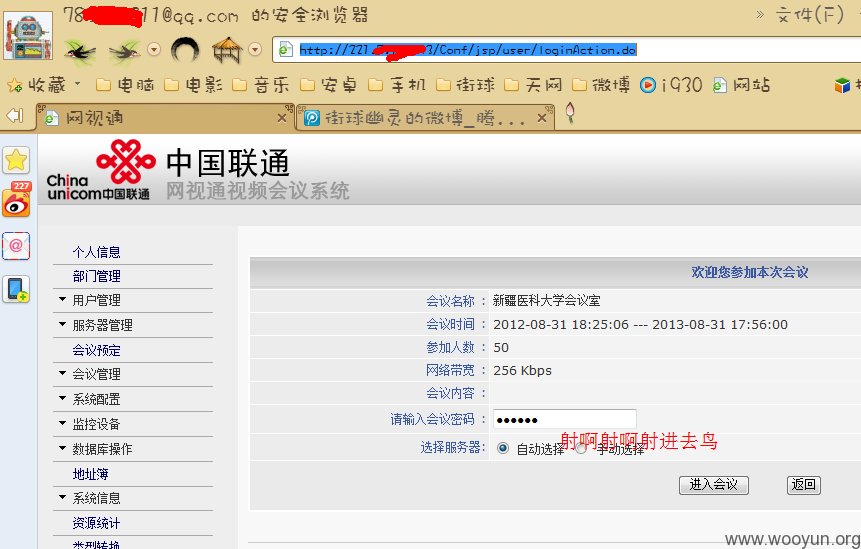Click the bandwidth value 256 Kbps

(522, 371)
